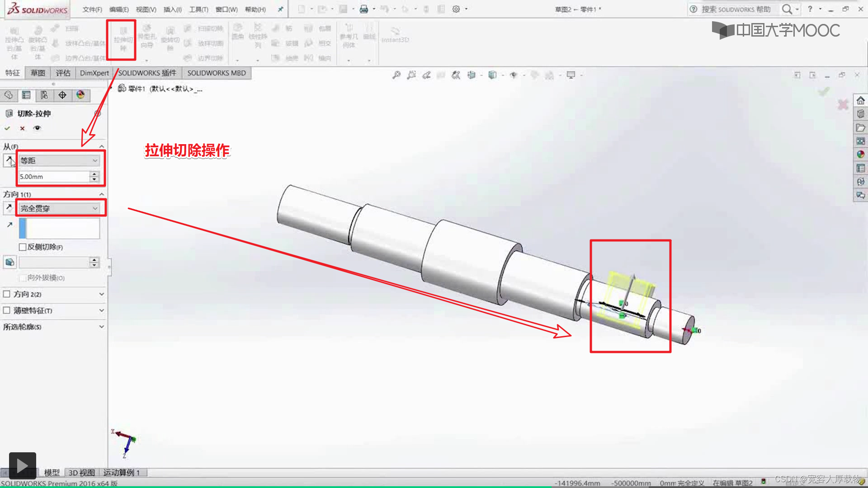Open the 插入 menu

(172, 9)
